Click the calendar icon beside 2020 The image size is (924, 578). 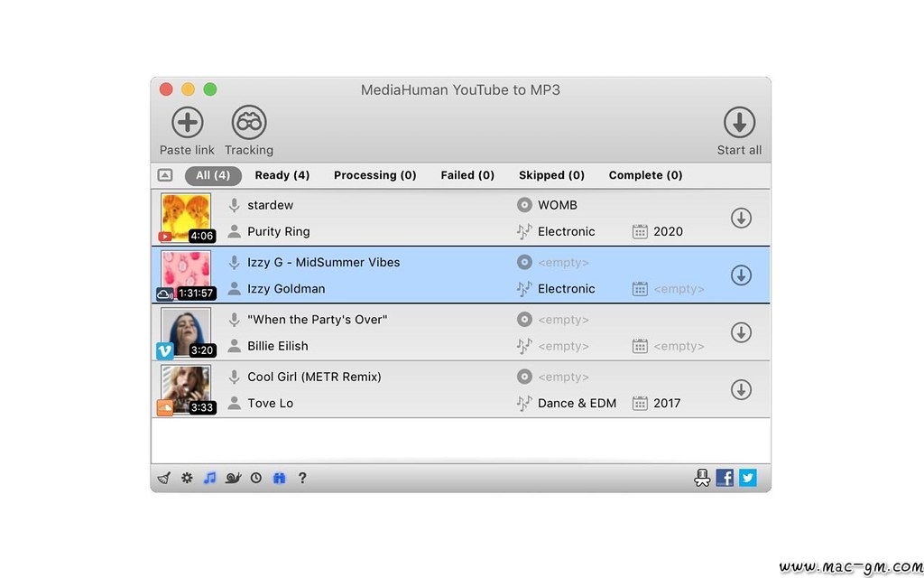click(x=640, y=232)
